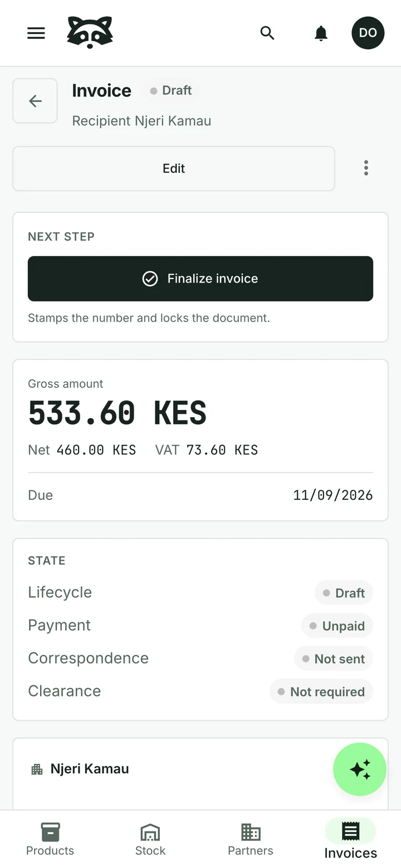401x868 pixels.
Task: Open the DO user avatar menu
Action: click(368, 33)
